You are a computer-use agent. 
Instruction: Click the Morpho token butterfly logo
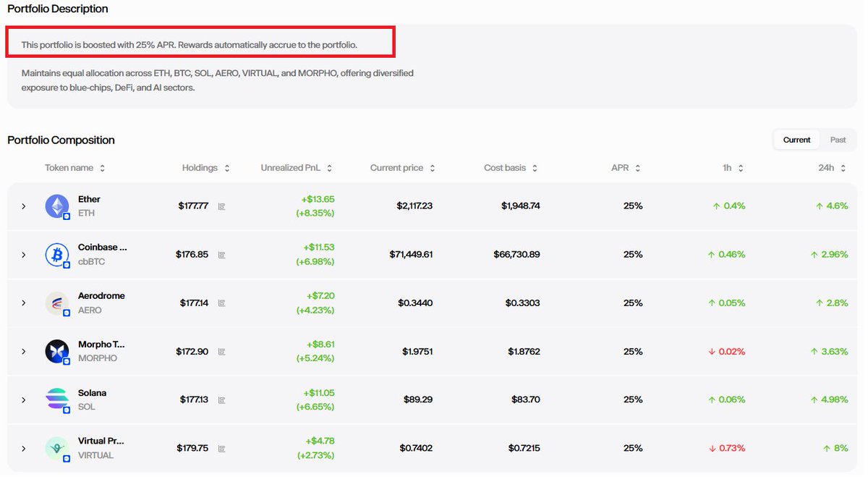point(57,352)
